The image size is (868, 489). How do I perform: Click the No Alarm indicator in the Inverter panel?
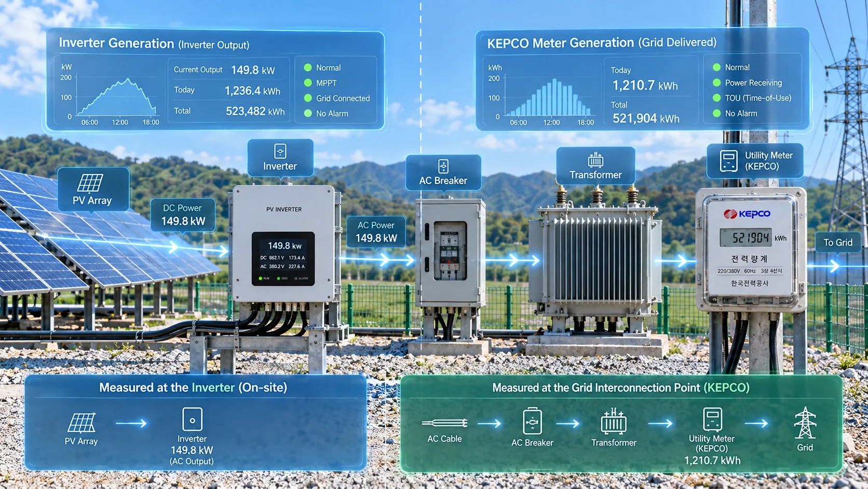(326, 113)
